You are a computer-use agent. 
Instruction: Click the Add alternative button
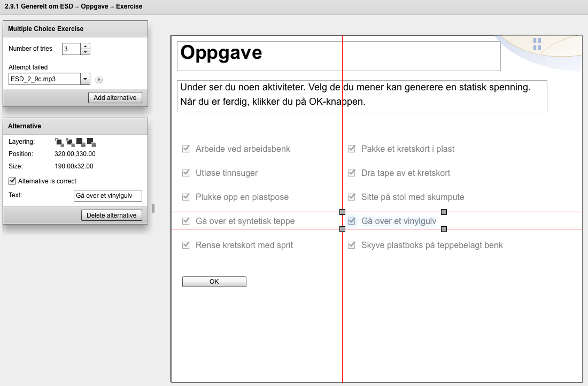click(x=115, y=97)
